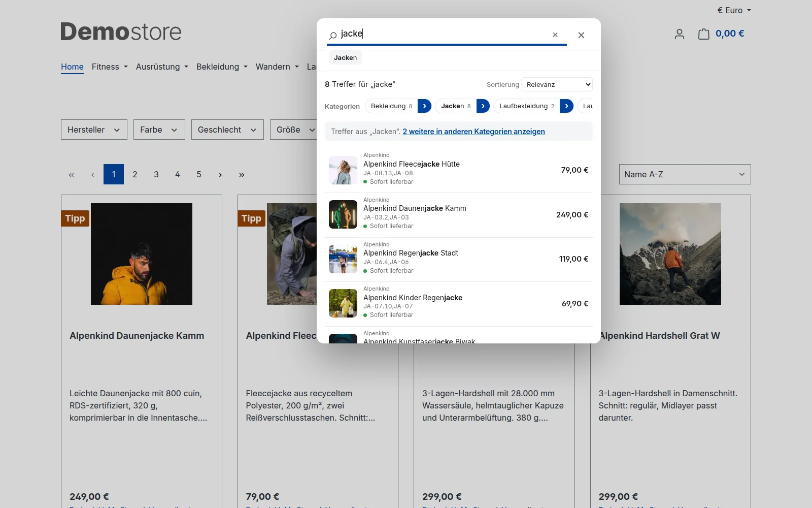Open the Euro currency selector
This screenshot has width=812, height=508.
coord(734,10)
